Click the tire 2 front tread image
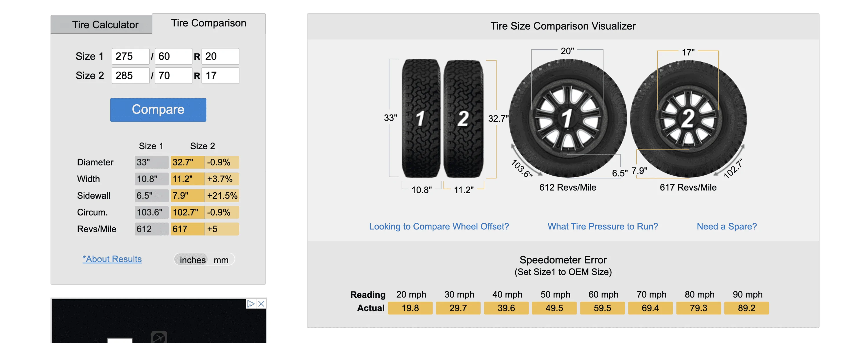This screenshot has height=343, width=868. [x=463, y=118]
